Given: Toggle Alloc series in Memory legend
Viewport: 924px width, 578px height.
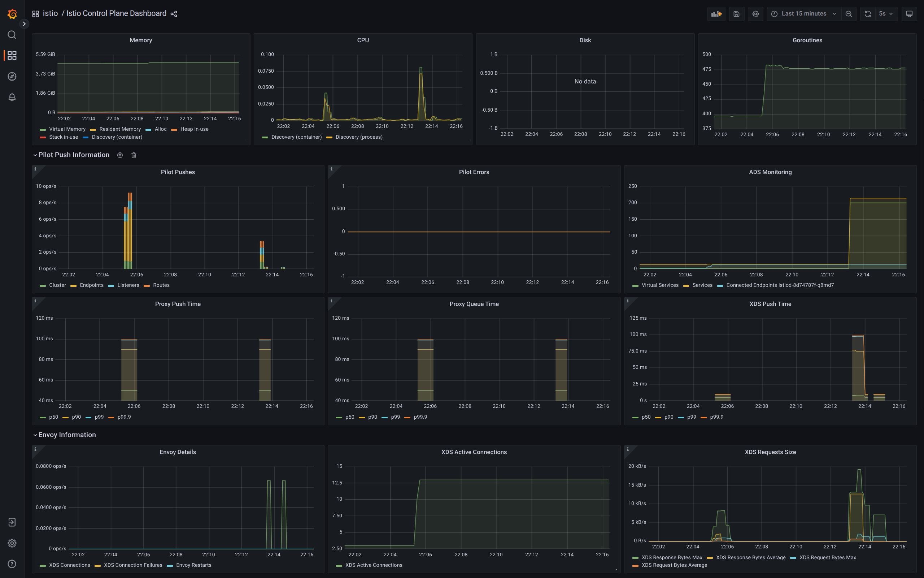Looking at the screenshot, I should [x=161, y=129].
